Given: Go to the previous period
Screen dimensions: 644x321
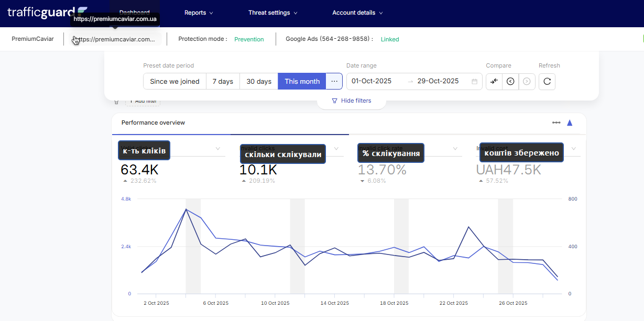Looking at the screenshot, I should 510,81.
